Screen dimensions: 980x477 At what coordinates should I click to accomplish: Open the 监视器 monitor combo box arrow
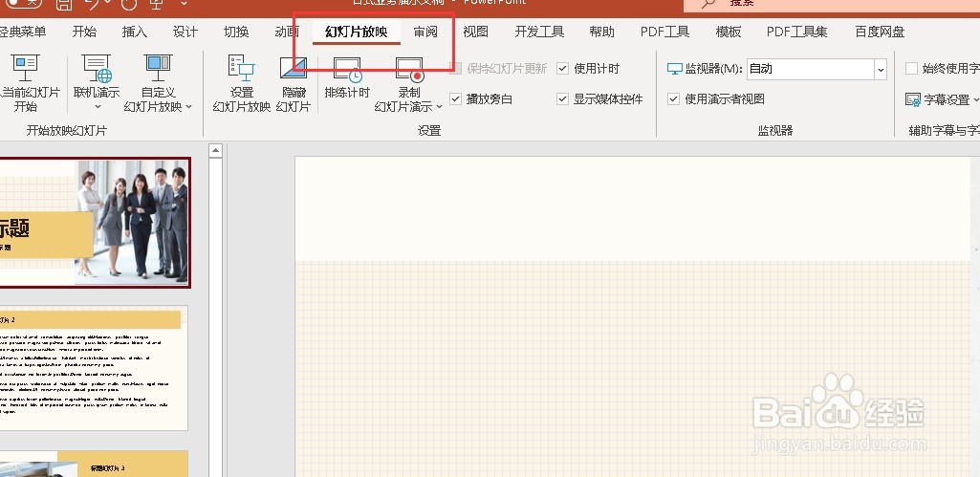[x=881, y=70]
